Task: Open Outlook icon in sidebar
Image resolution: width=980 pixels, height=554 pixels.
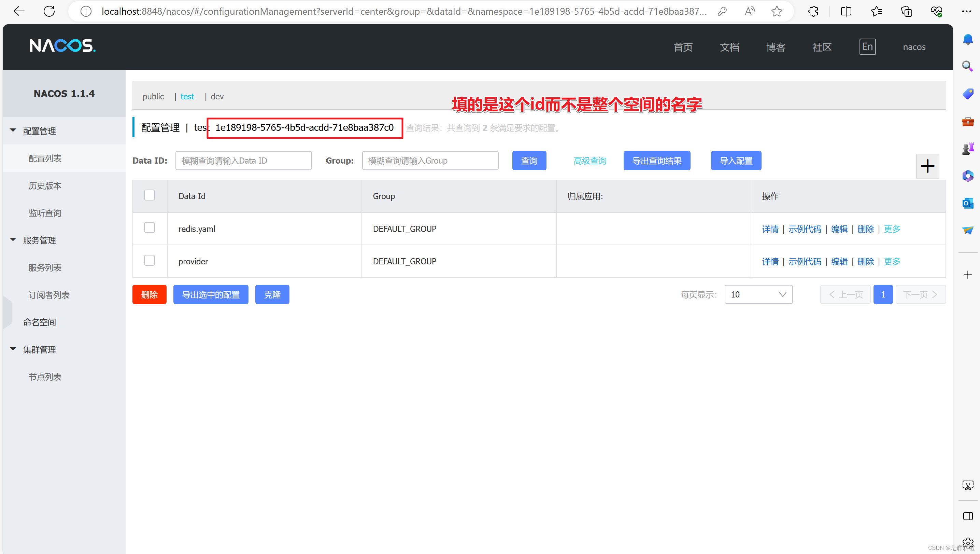Action: tap(968, 203)
